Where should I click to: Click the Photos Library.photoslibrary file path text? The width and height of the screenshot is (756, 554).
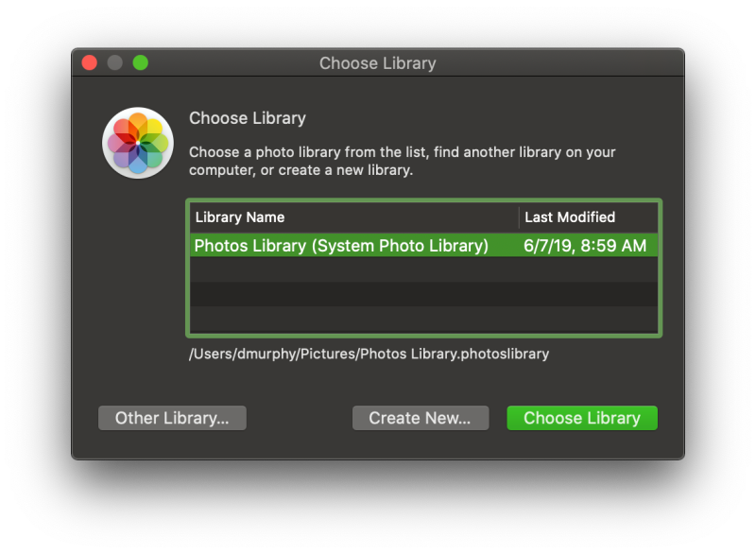[369, 355]
